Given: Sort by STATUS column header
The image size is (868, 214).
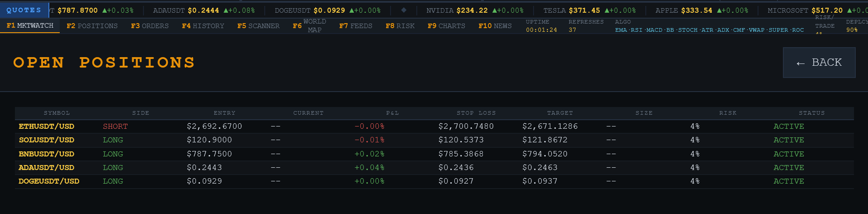Looking at the screenshot, I should pyautogui.click(x=811, y=113).
